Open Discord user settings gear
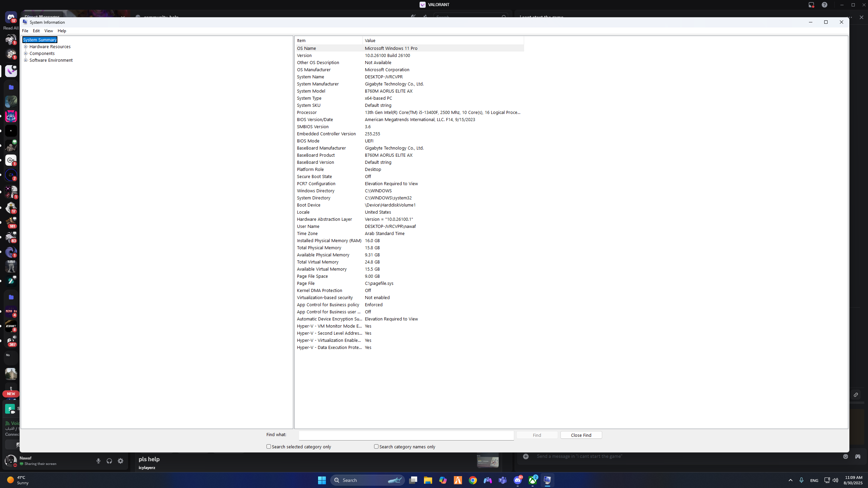 click(121, 461)
